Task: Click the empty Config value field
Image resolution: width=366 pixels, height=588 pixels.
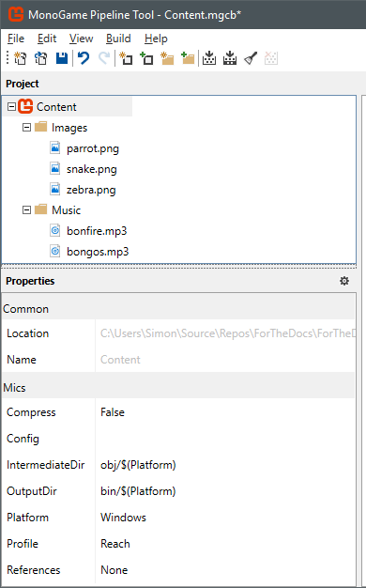Action: tap(225, 439)
